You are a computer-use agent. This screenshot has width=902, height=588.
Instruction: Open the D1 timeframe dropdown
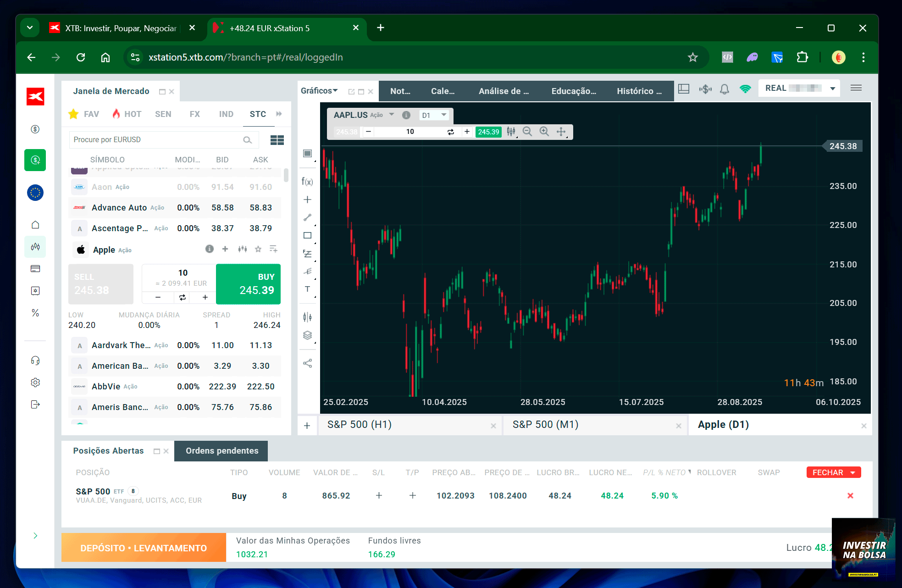point(434,115)
